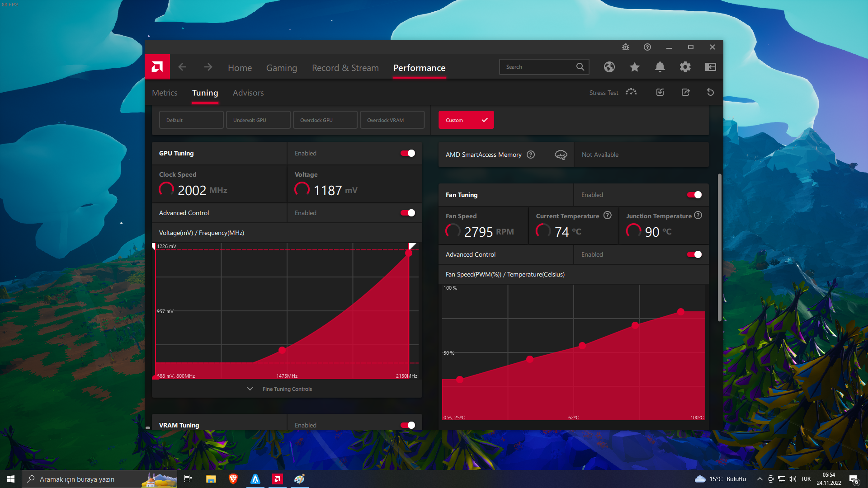
Task: Toggle VRAM Tuning switch
Action: pos(408,425)
